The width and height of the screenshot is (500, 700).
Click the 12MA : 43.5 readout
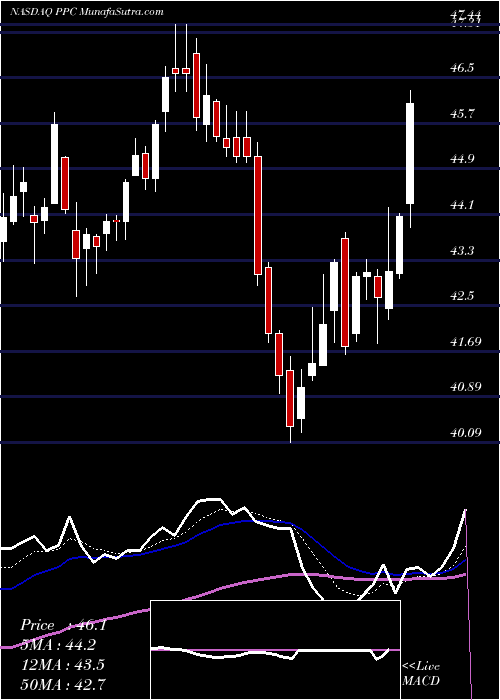63,665
